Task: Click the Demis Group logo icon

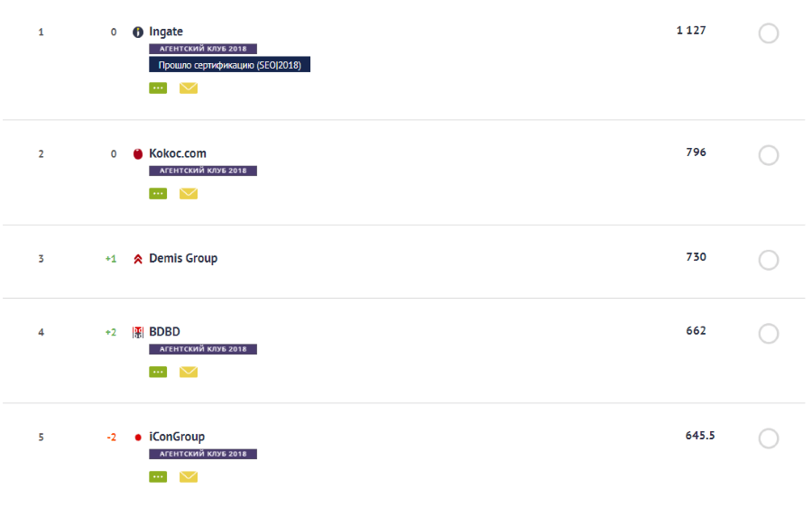Action: (x=138, y=259)
